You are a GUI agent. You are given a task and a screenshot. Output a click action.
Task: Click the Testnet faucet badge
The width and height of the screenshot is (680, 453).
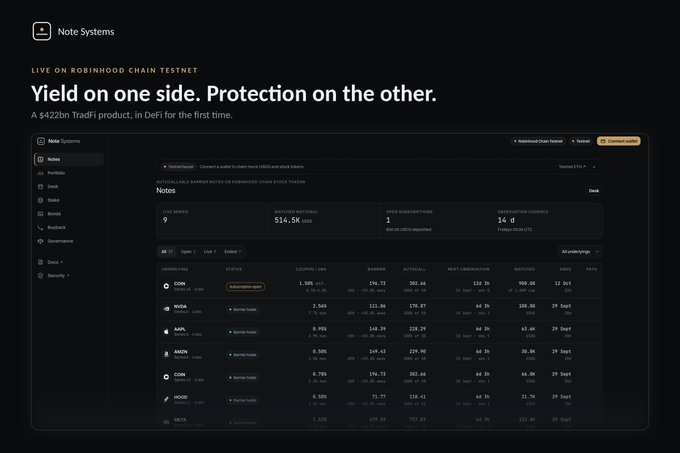(x=179, y=167)
